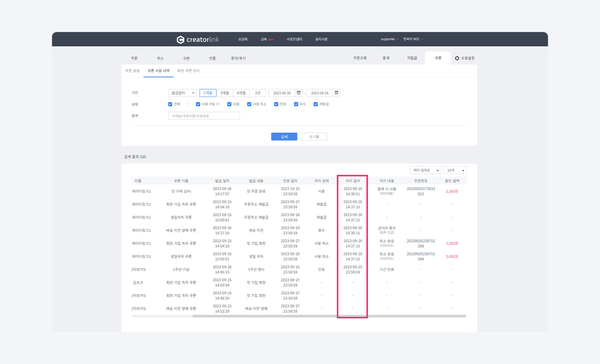Toggle the 사용 가능 (-) checkbox

click(198, 104)
